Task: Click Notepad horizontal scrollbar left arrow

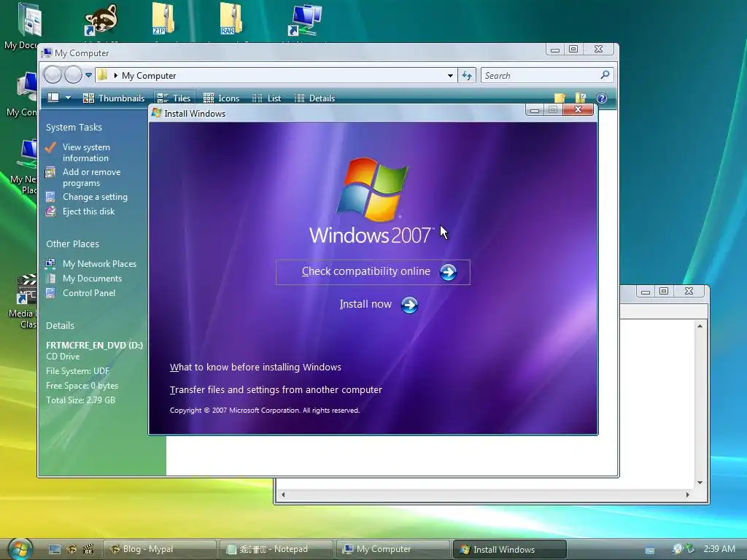Action: 283,495
